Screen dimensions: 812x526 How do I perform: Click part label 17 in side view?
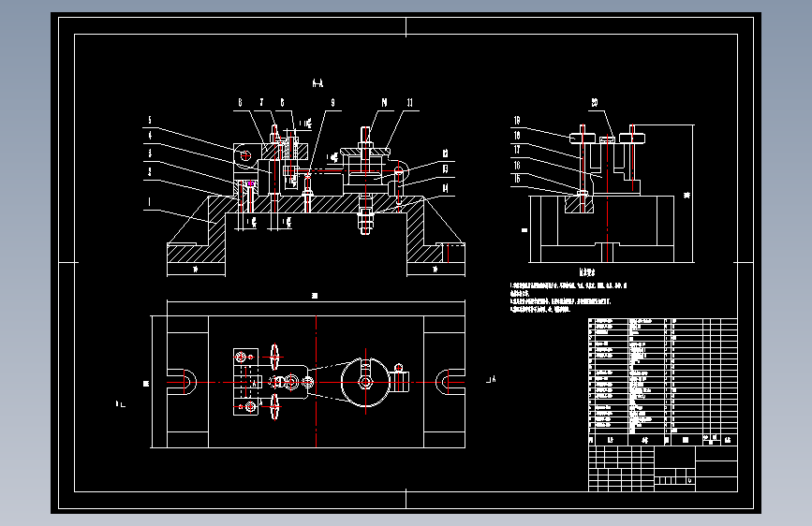coord(516,150)
